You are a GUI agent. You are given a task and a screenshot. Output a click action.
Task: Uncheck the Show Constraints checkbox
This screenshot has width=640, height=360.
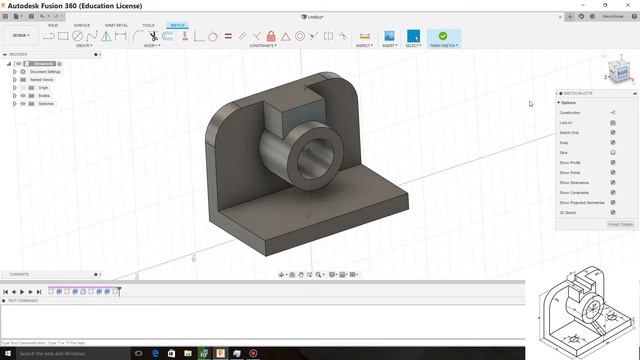pos(613,193)
